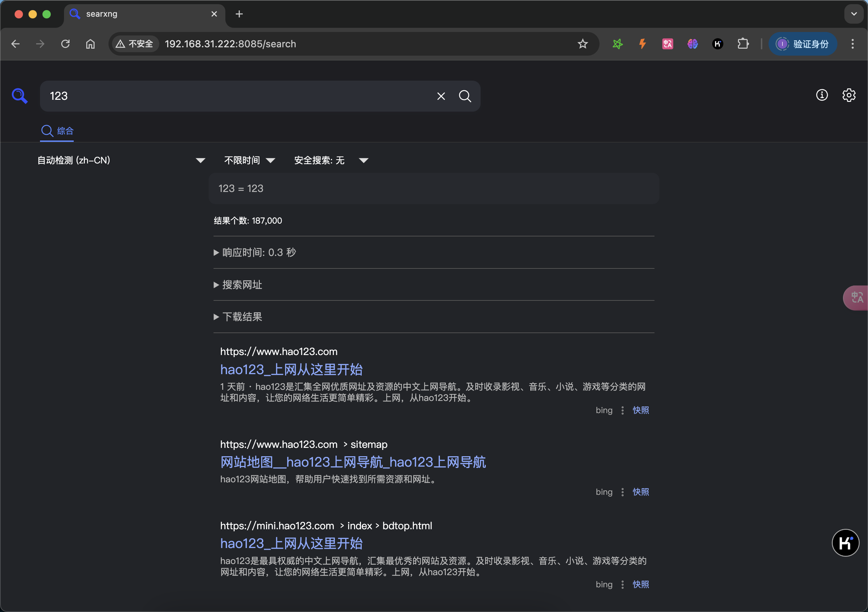
Task: Expand the 下载结果 section
Action: [x=238, y=317]
